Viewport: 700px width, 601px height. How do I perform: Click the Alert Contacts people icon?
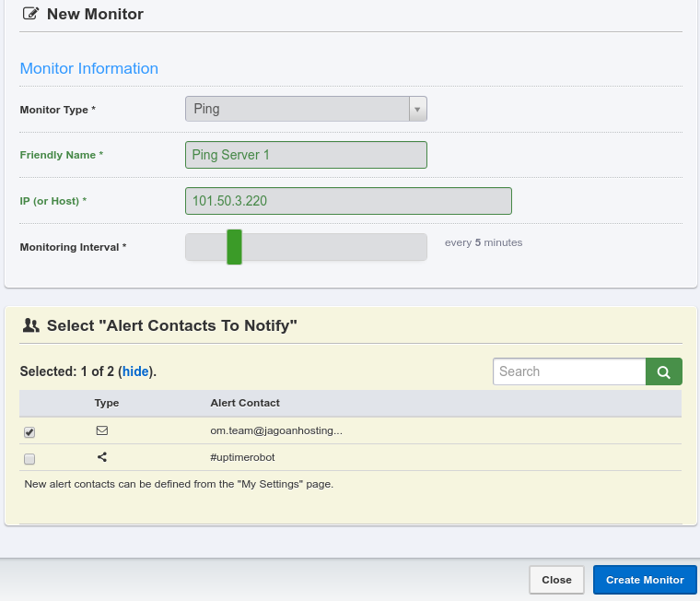[x=30, y=325]
